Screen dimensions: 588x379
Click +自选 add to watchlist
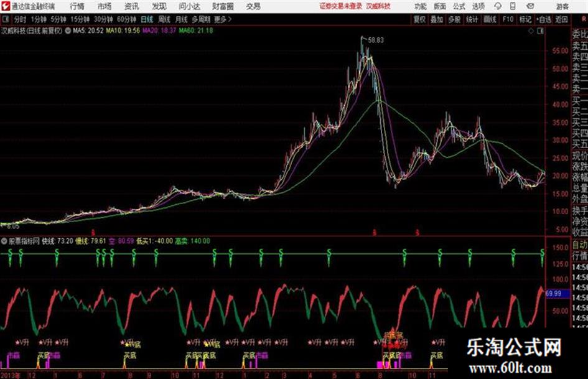click(x=544, y=19)
